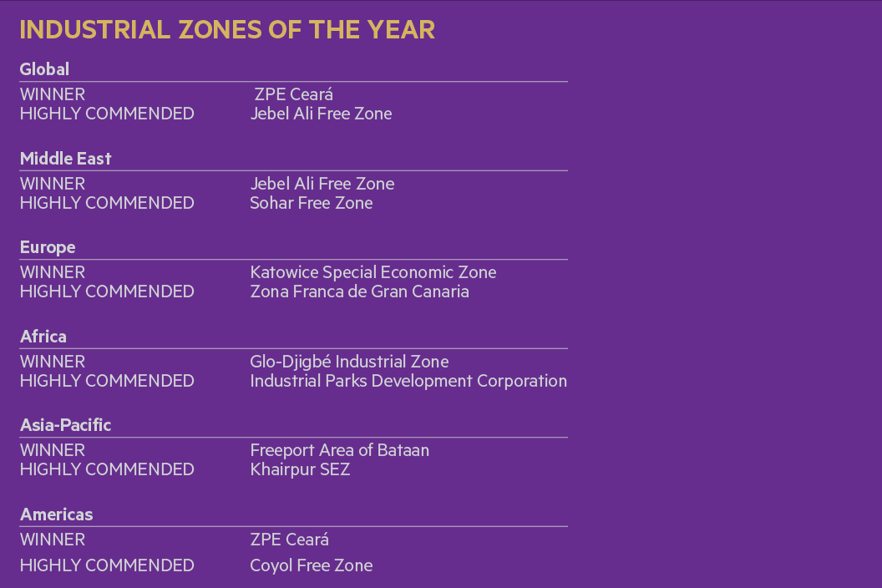The width and height of the screenshot is (882, 588).
Task: Click Jebel Ali Free Zone under Global
Action: [x=321, y=114]
